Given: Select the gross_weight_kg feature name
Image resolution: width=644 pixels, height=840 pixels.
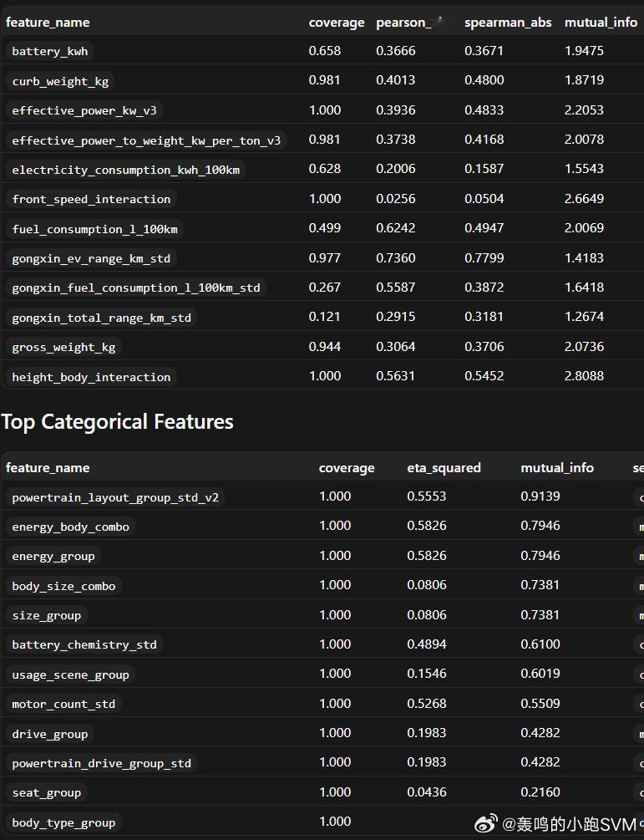Looking at the screenshot, I should [63, 348].
